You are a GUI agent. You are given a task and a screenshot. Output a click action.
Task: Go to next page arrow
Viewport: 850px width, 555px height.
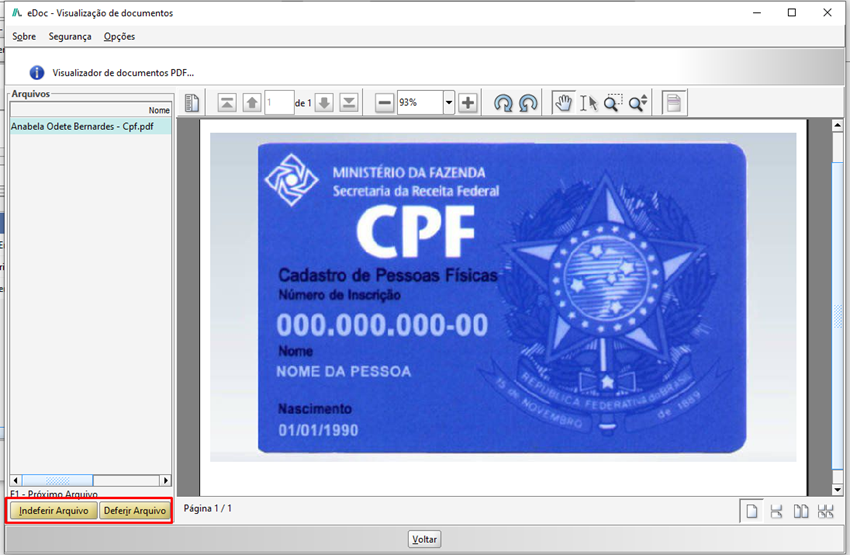324,102
